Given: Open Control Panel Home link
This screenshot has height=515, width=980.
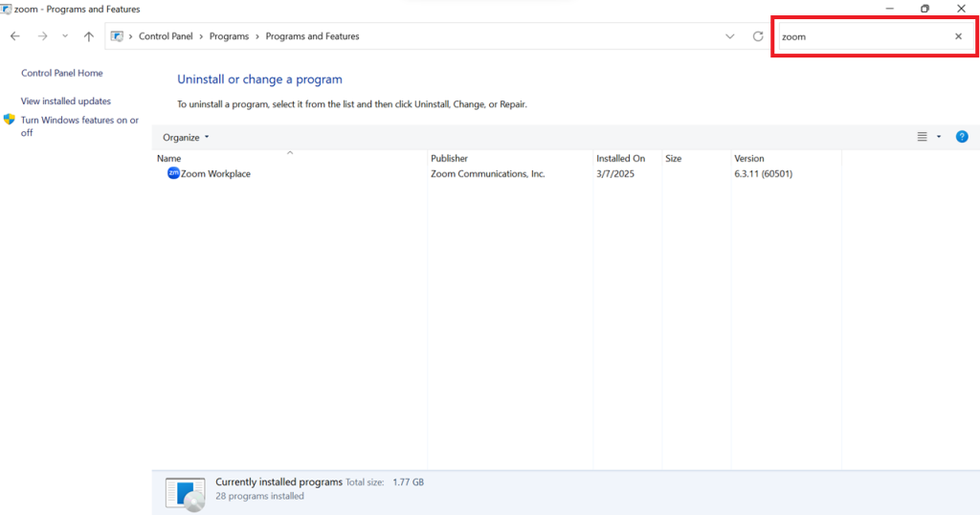Looking at the screenshot, I should 61,73.
